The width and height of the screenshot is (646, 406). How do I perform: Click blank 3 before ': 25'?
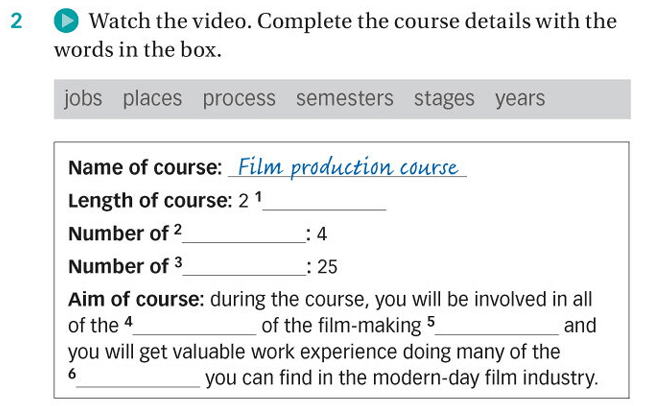(x=246, y=268)
